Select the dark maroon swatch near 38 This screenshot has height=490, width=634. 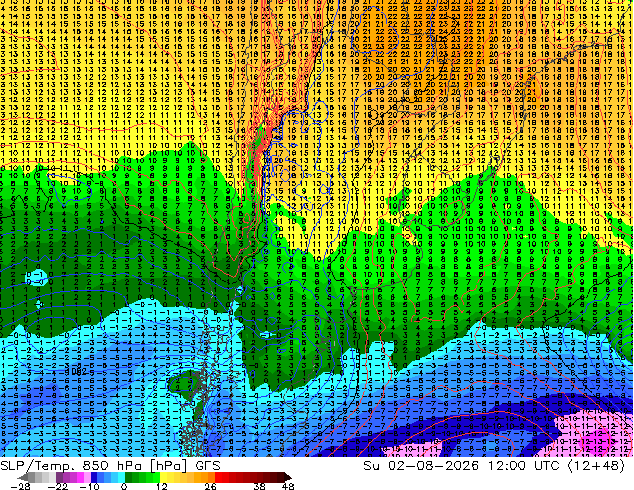[x=260, y=477]
